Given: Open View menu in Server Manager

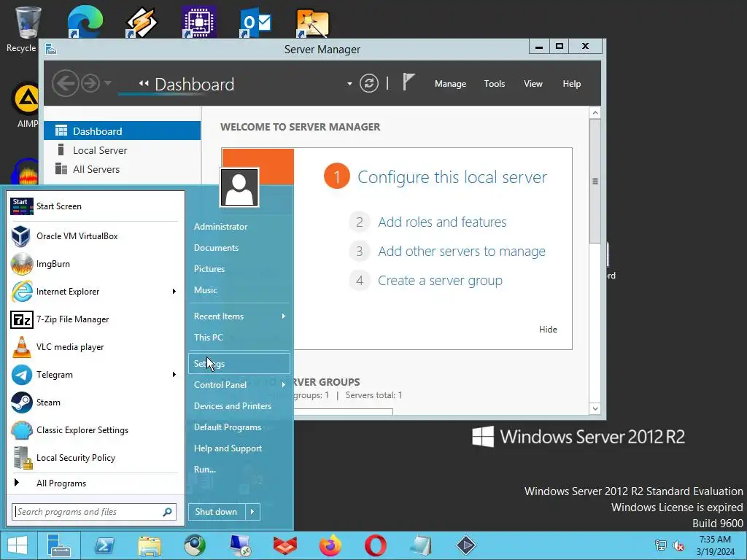Looking at the screenshot, I should (x=533, y=84).
